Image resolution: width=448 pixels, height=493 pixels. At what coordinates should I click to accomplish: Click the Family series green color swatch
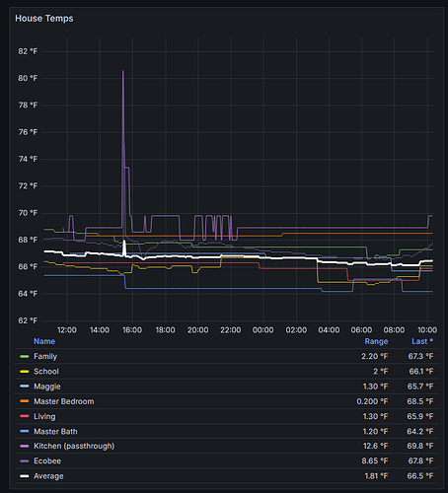click(x=25, y=357)
